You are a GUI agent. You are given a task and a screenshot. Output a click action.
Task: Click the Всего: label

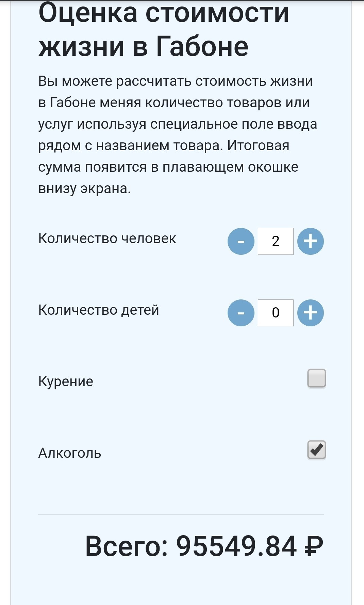[x=127, y=546]
